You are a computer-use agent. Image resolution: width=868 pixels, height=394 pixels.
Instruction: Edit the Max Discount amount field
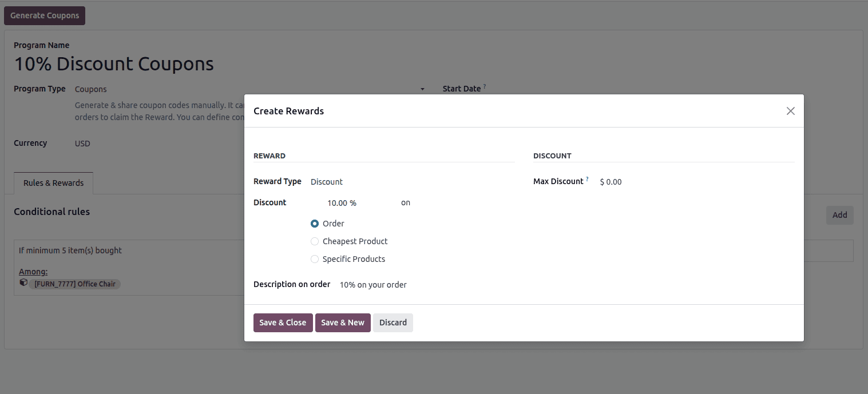tap(612, 181)
